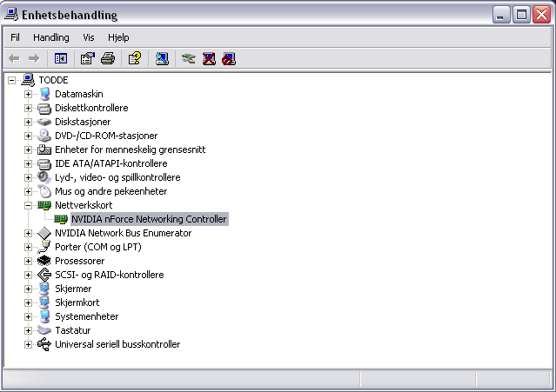Screen dimensions: 556x392
Task: Open the Help toolbar icon
Action: click(135, 58)
